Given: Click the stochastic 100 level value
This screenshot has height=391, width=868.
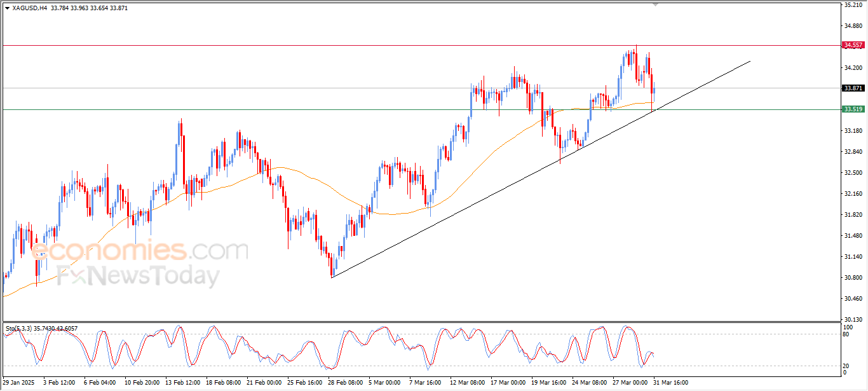Looking at the screenshot, I should (847, 327).
